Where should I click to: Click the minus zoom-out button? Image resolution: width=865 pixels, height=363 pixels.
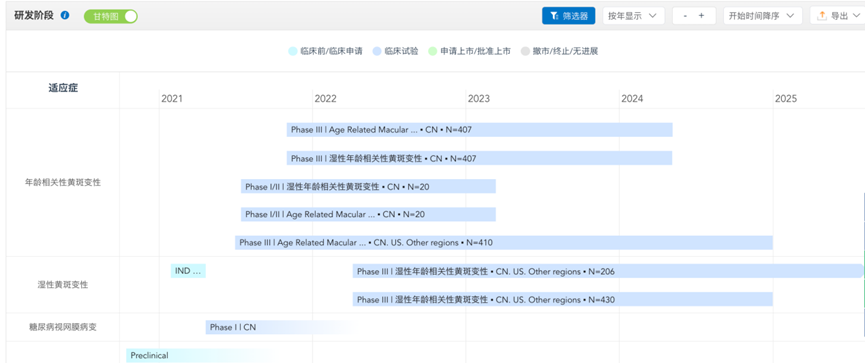tap(685, 16)
